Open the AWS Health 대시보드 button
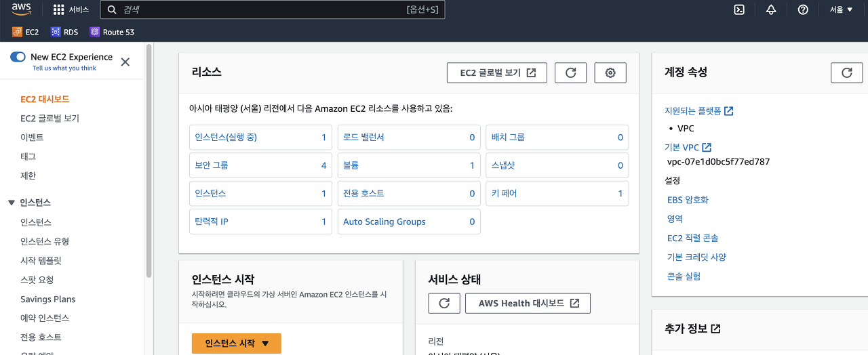Screen dimensions: 868x355 pyautogui.click(x=528, y=304)
